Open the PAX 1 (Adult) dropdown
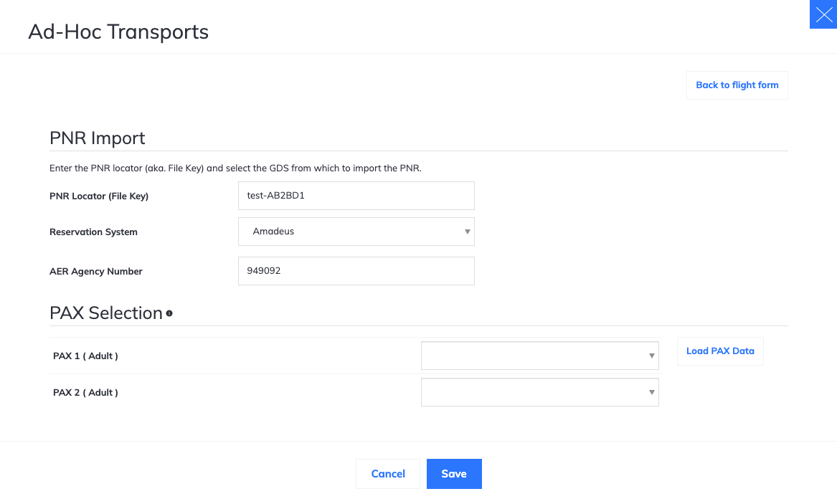This screenshot has height=504, width=837. pos(539,356)
